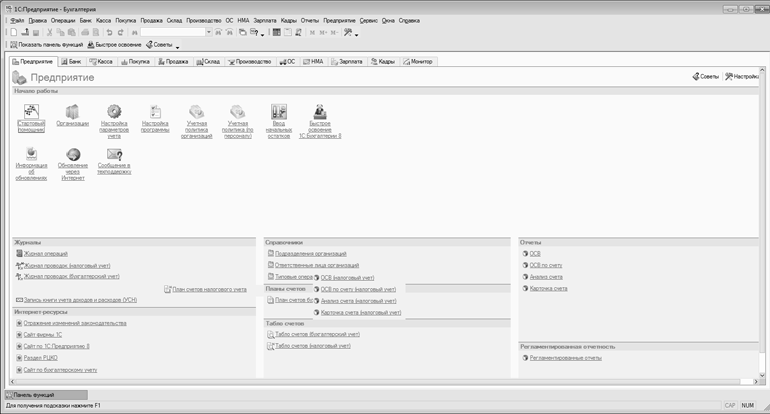
Task: Open the Журнал операций link
Action: click(45, 254)
